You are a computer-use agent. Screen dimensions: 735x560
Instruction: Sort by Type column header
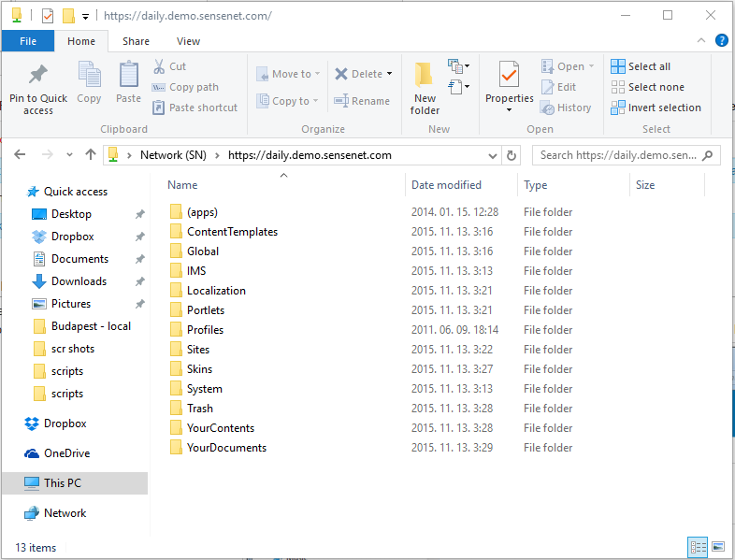click(535, 185)
